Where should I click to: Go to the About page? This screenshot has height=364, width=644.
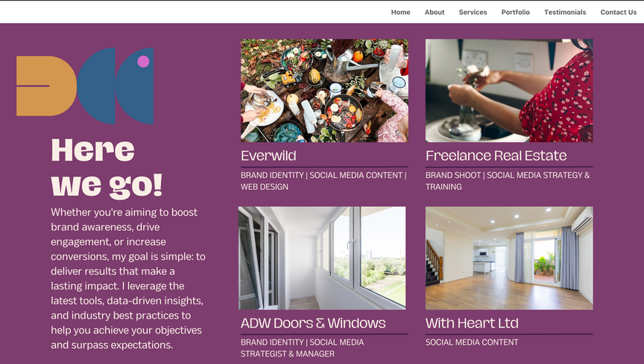pos(435,13)
